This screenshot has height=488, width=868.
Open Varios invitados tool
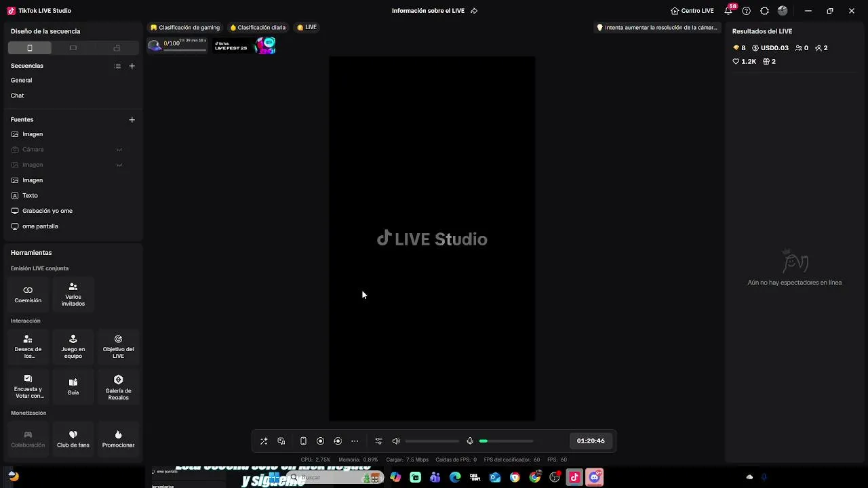[x=73, y=294]
